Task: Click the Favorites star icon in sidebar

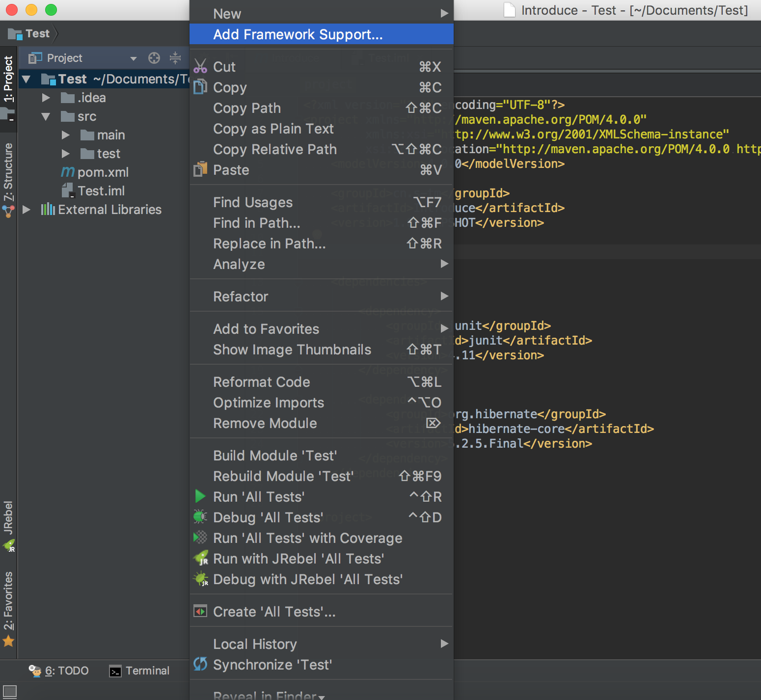Action: point(8,641)
